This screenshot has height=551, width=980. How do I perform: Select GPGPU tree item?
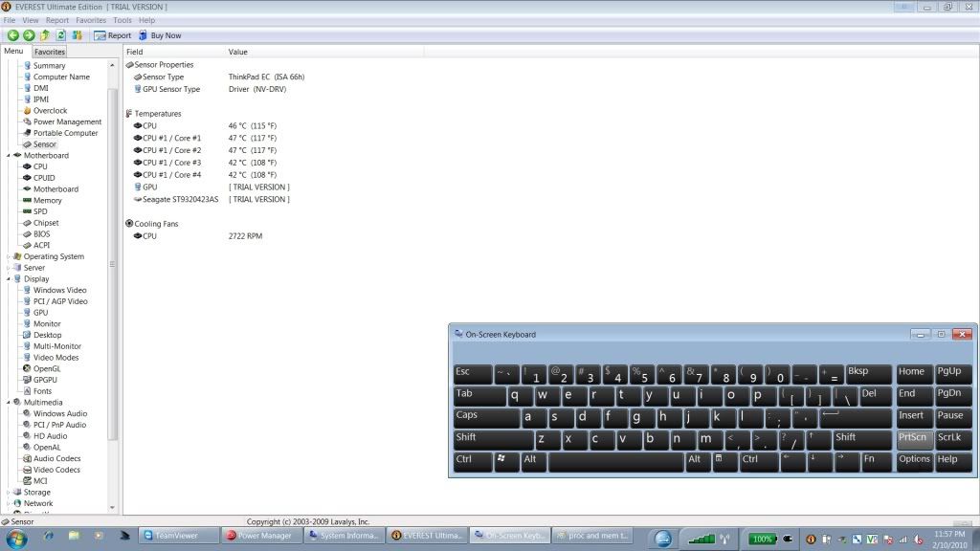(45, 380)
